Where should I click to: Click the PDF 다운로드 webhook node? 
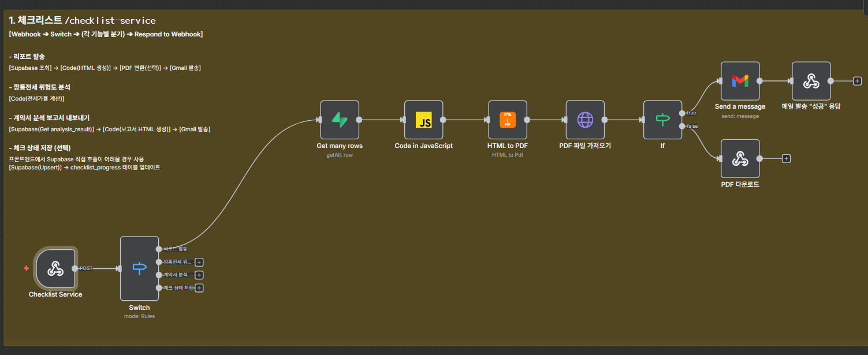point(740,158)
